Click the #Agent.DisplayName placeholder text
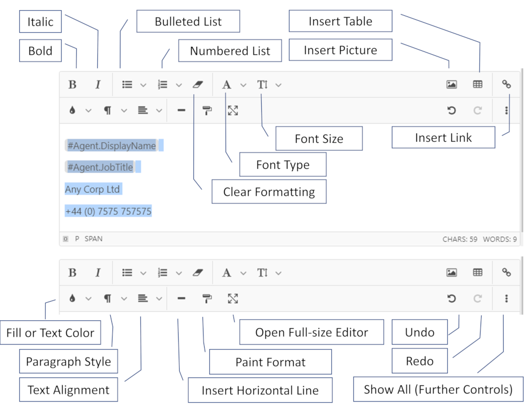 [x=111, y=146]
